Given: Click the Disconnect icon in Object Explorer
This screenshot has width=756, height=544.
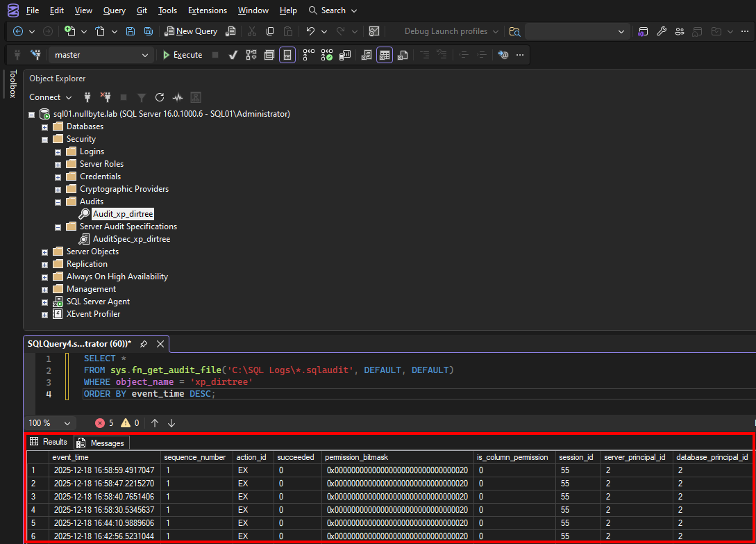Looking at the screenshot, I should pyautogui.click(x=106, y=97).
